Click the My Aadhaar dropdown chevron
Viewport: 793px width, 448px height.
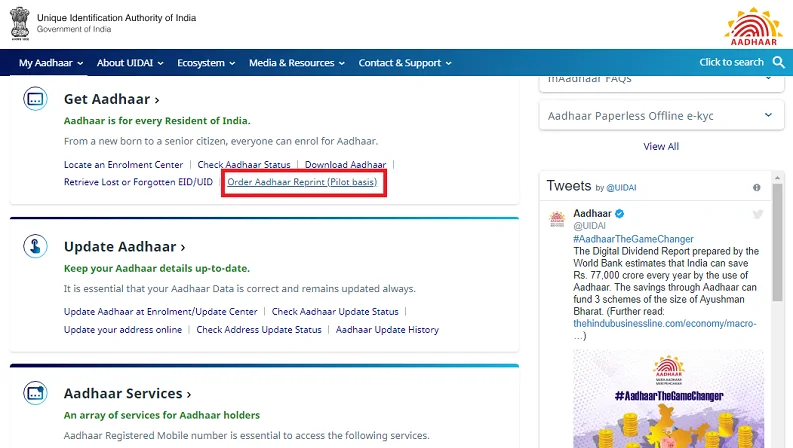click(x=80, y=63)
